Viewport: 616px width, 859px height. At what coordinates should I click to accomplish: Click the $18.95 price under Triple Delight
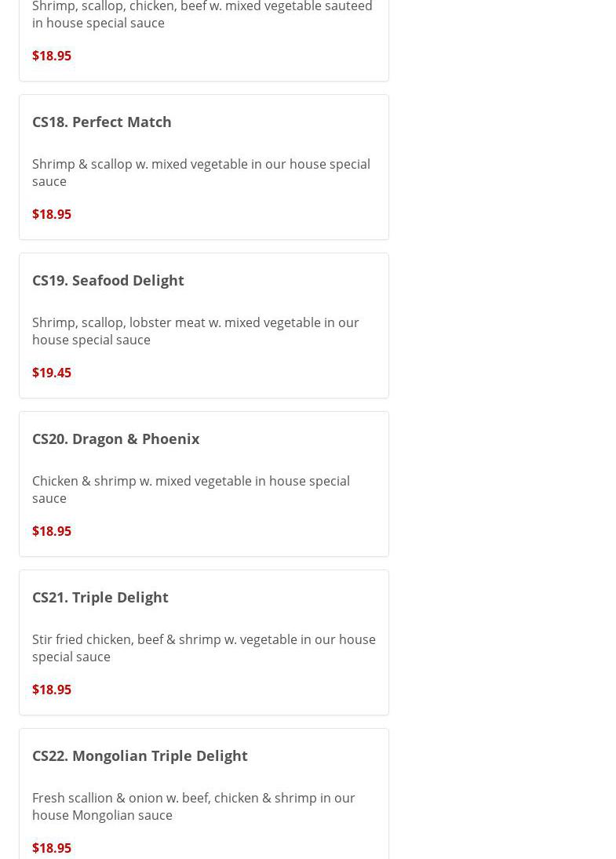(52, 690)
